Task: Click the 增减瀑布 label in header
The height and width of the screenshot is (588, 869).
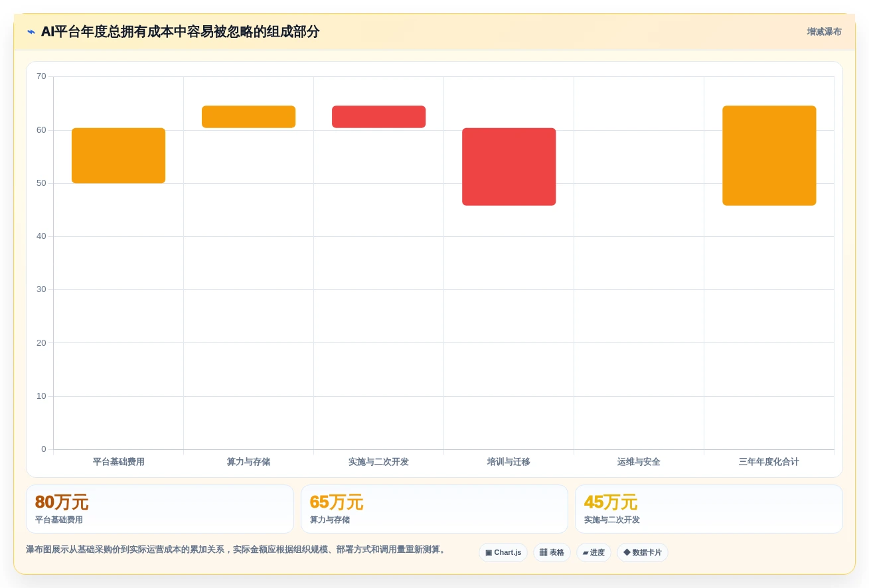Action: tap(824, 32)
